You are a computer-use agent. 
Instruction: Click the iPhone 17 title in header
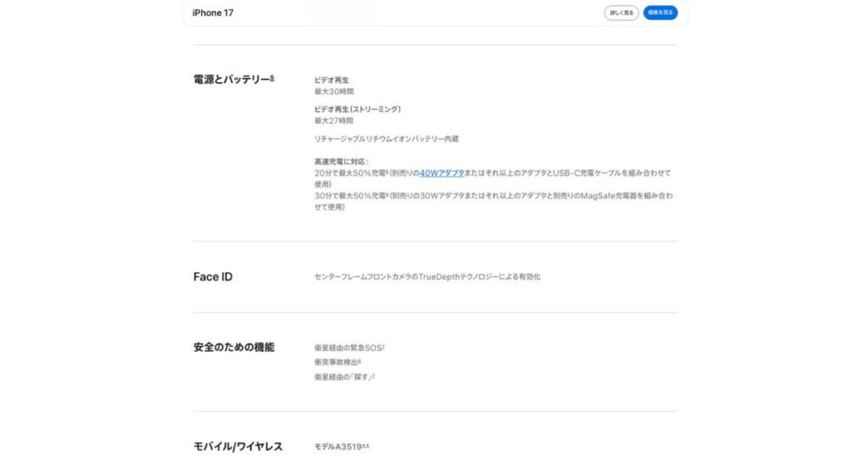point(213,13)
